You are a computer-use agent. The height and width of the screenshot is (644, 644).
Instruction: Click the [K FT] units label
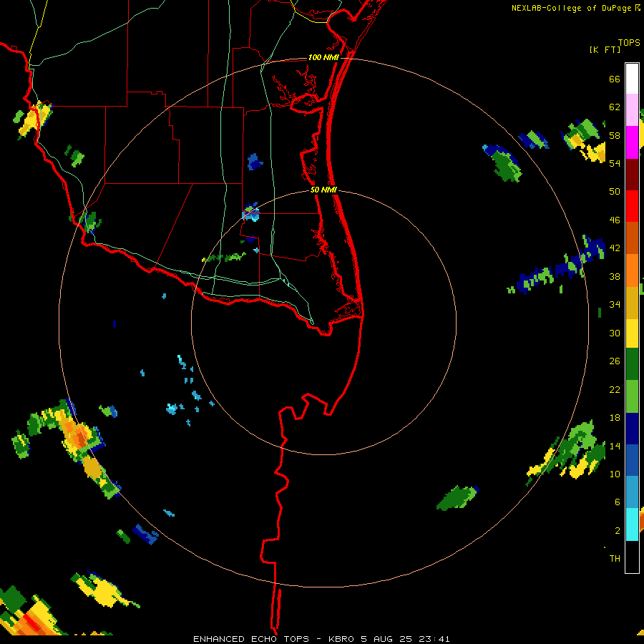click(605, 49)
